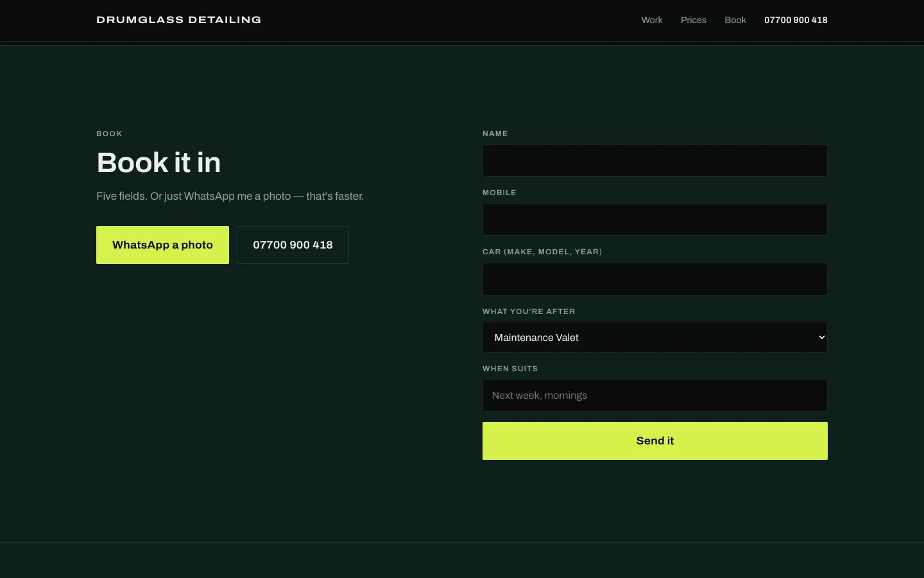The image size is (924, 578).
Task: Click the 'WHAT YOU'RE AFTER' field label
Action: click(529, 311)
